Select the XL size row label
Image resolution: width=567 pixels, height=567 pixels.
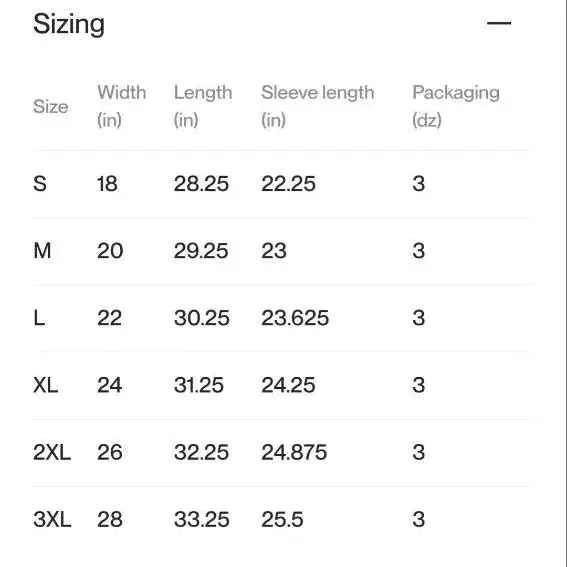(x=46, y=385)
